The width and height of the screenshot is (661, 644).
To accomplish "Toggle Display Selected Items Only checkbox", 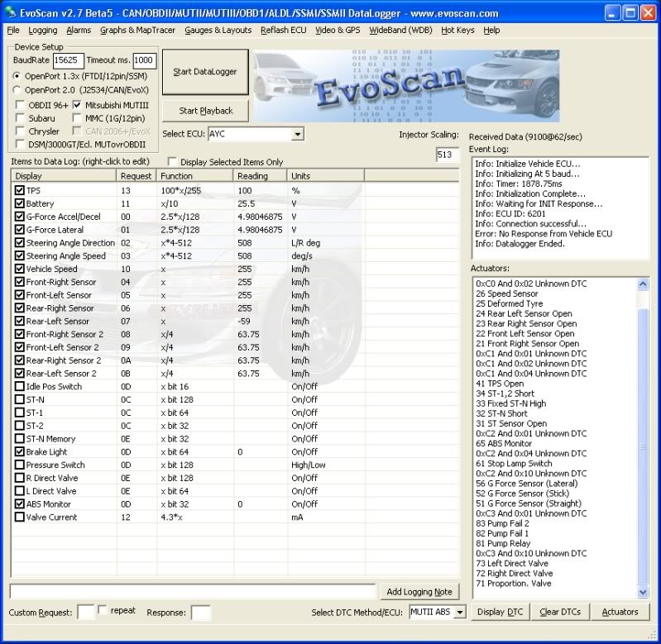I will tap(172, 162).
